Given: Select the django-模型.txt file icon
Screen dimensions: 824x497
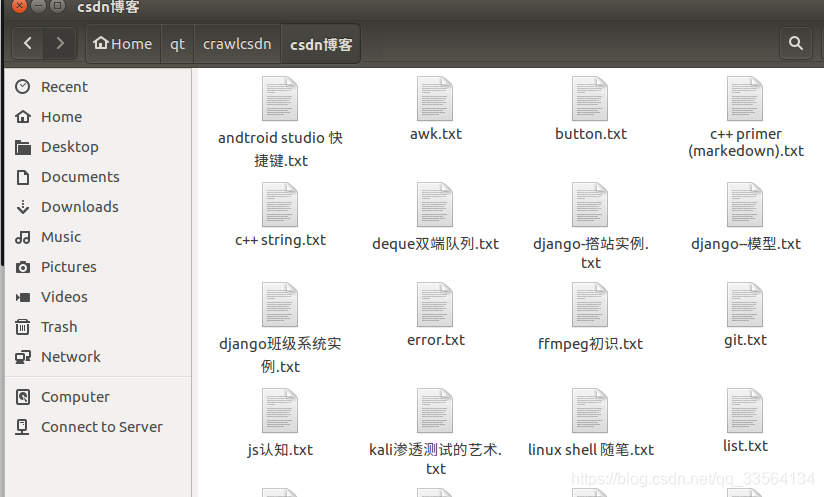Looking at the screenshot, I should coord(745,205).
